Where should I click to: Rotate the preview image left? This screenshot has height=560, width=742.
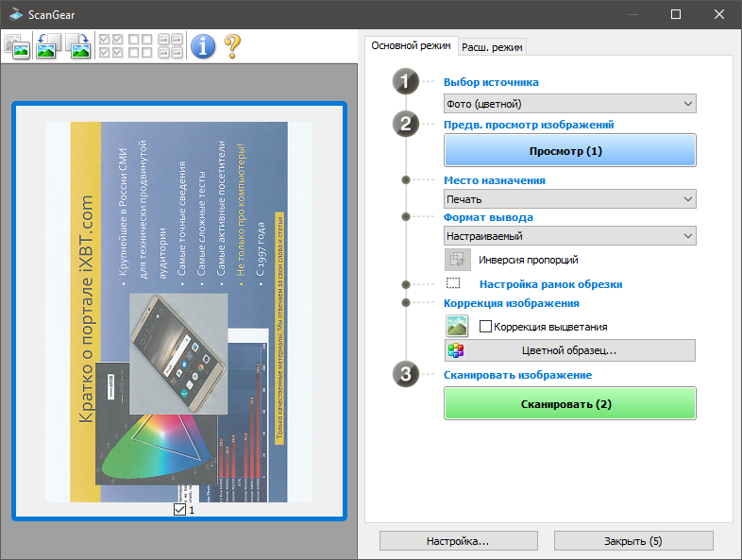click(x=48, y=46)
